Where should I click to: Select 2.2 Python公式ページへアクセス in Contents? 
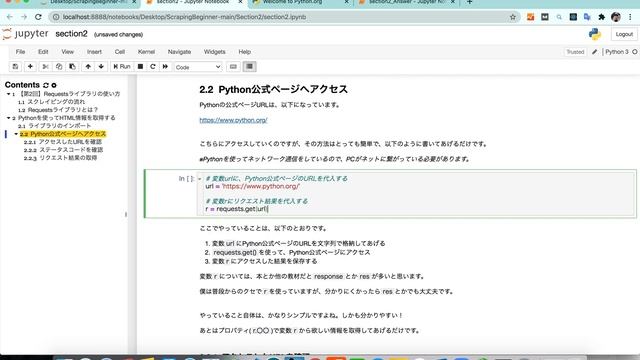pos(63,134)
